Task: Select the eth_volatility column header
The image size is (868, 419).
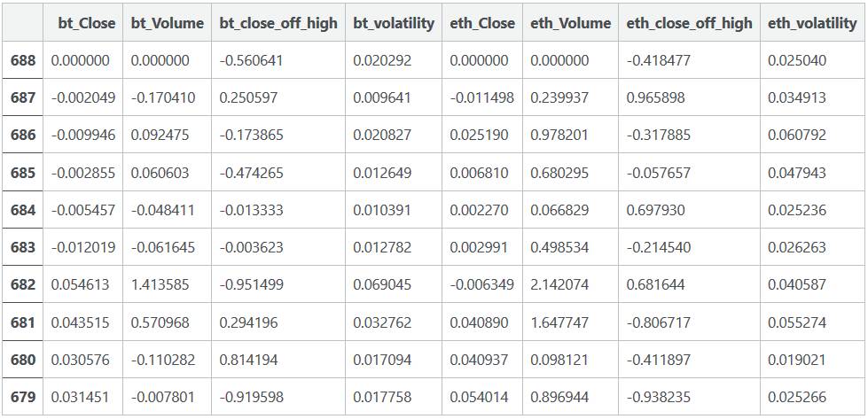Action: point(812,23)
